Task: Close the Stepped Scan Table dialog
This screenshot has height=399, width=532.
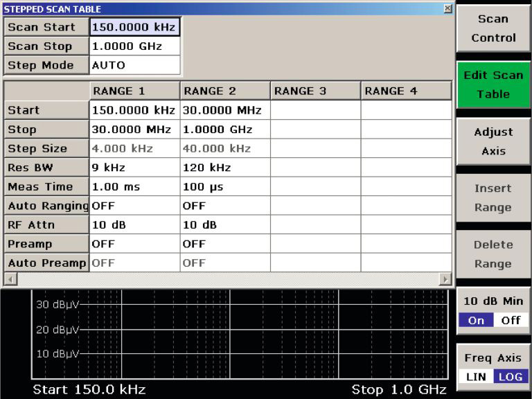Action: pos(447,8)
